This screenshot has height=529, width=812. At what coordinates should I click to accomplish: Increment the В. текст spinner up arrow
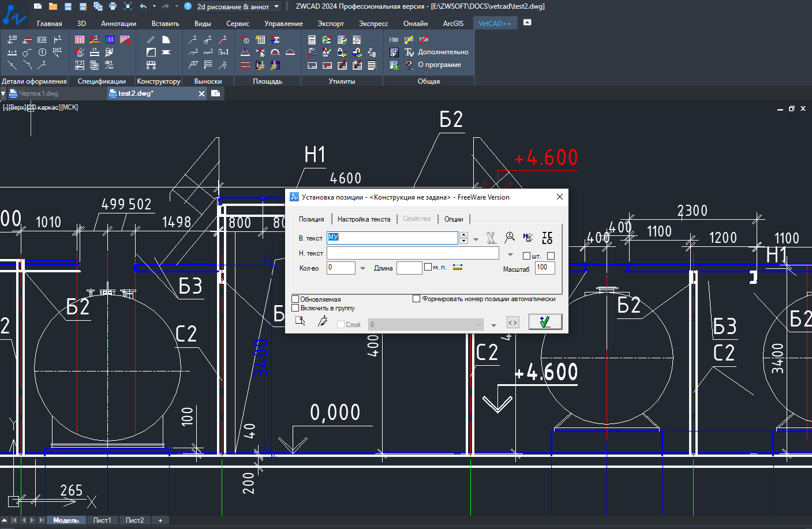(x=463, y=235)
